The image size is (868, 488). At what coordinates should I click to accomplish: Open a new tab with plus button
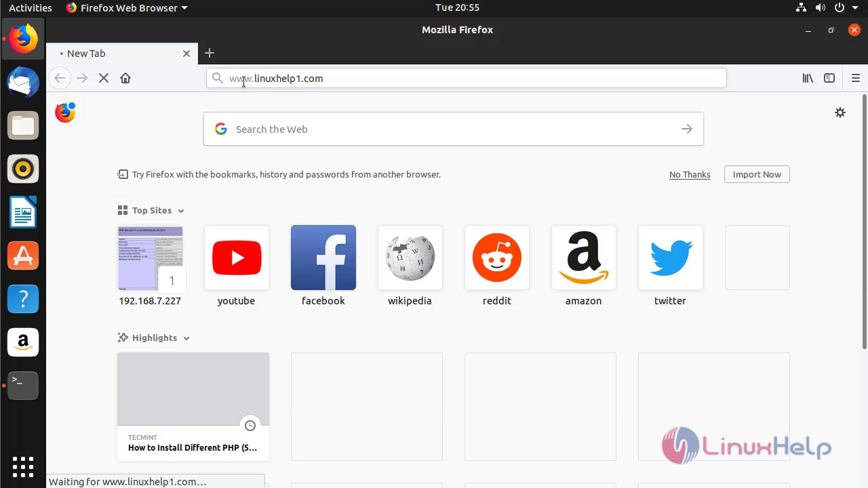click(210, 53)
